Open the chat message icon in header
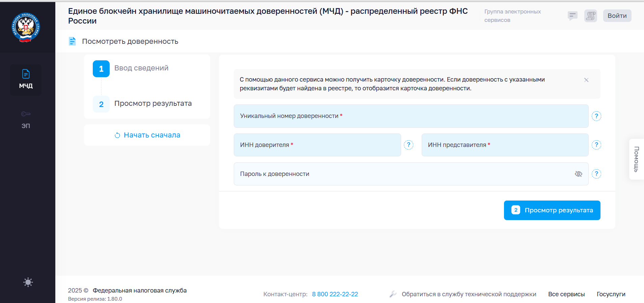 (x=572, y=16)
